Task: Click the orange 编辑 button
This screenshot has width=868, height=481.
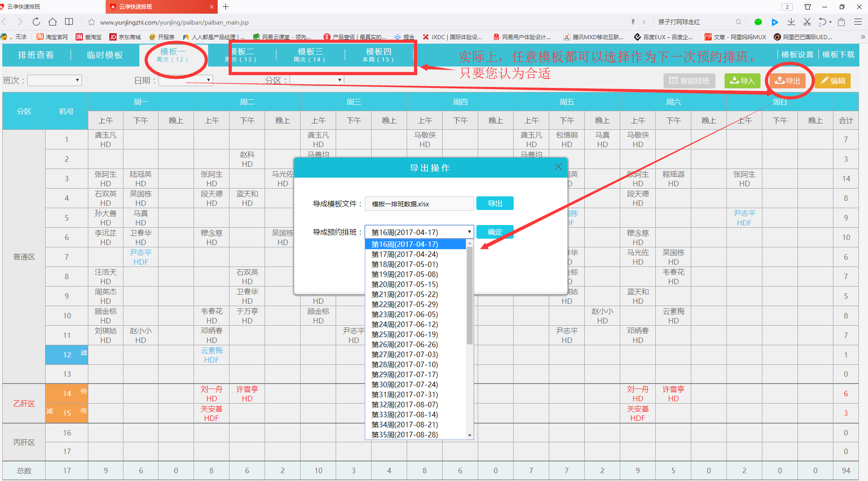Action: (x=832, y=81)
